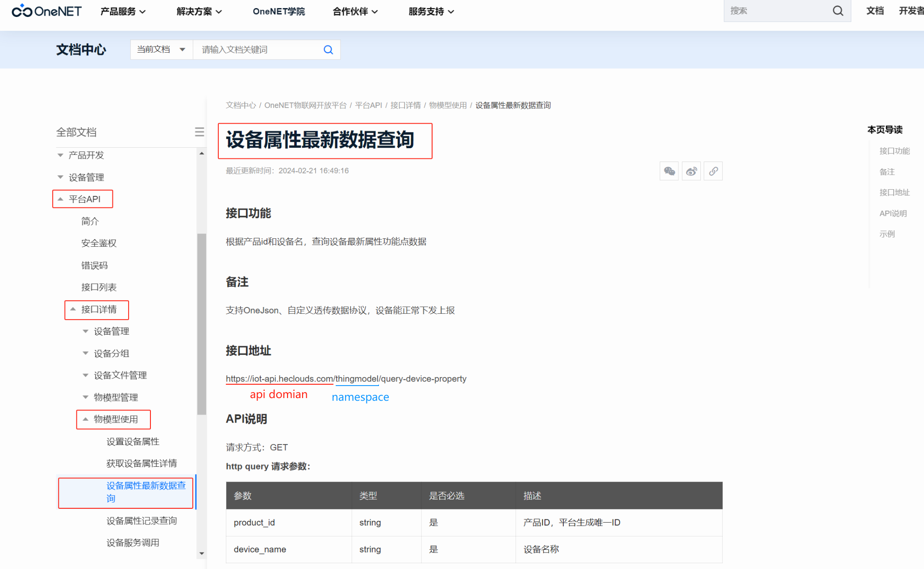The width and height of the screenshot is (924, 569).
Task: Click sidebar scrollbar up arrow
Action: click(x=202, y=154)
